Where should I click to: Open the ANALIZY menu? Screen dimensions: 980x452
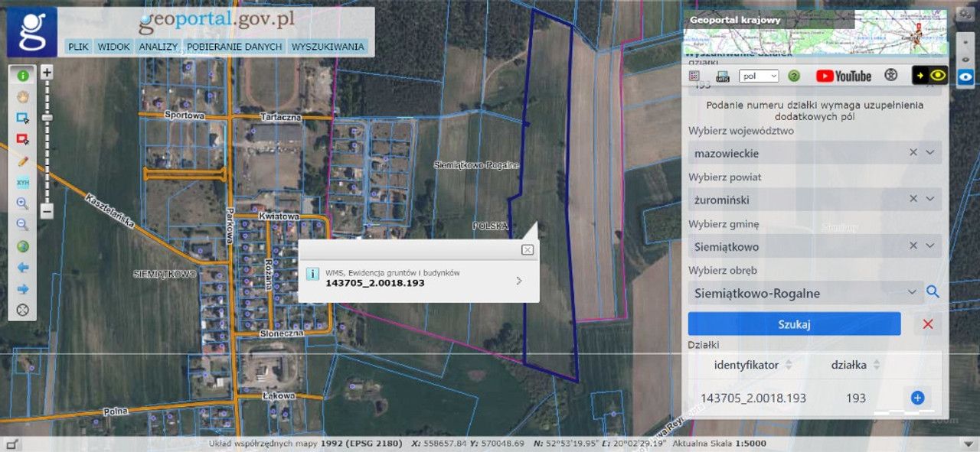pos(158,47)
